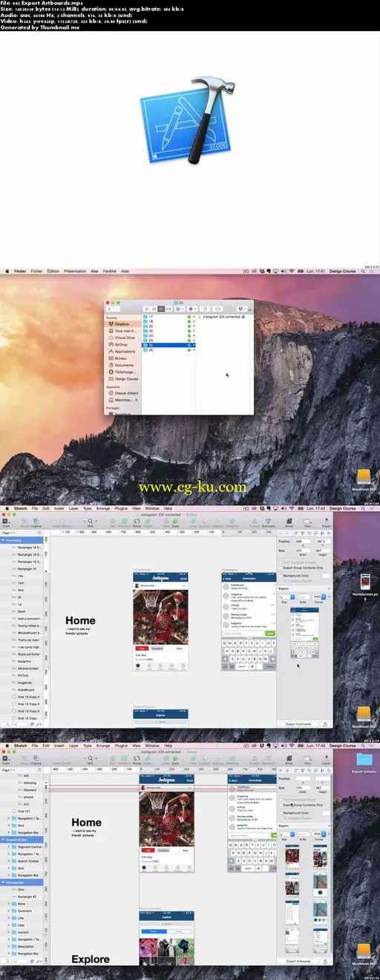Open the Fenêtre menu
The height and width of the screenshot is (980, 380).
coord(108,272)
